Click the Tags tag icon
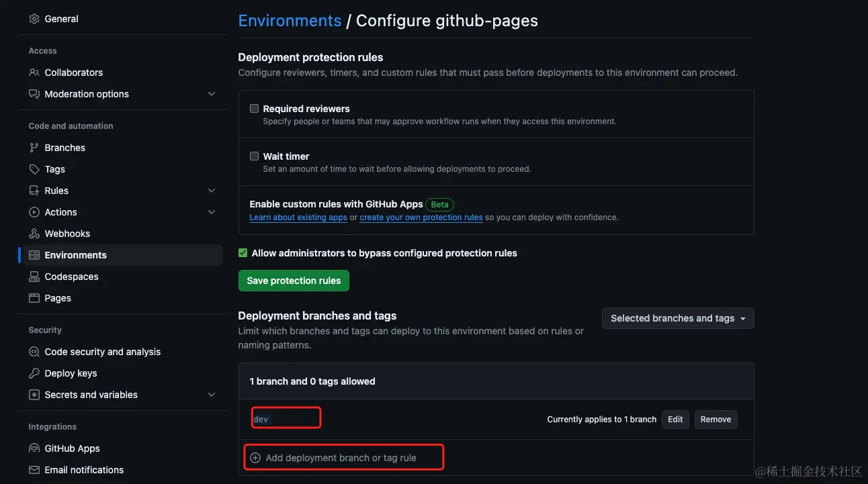Image resolution: width=868 pixels, height=484 pixels. 34,169
